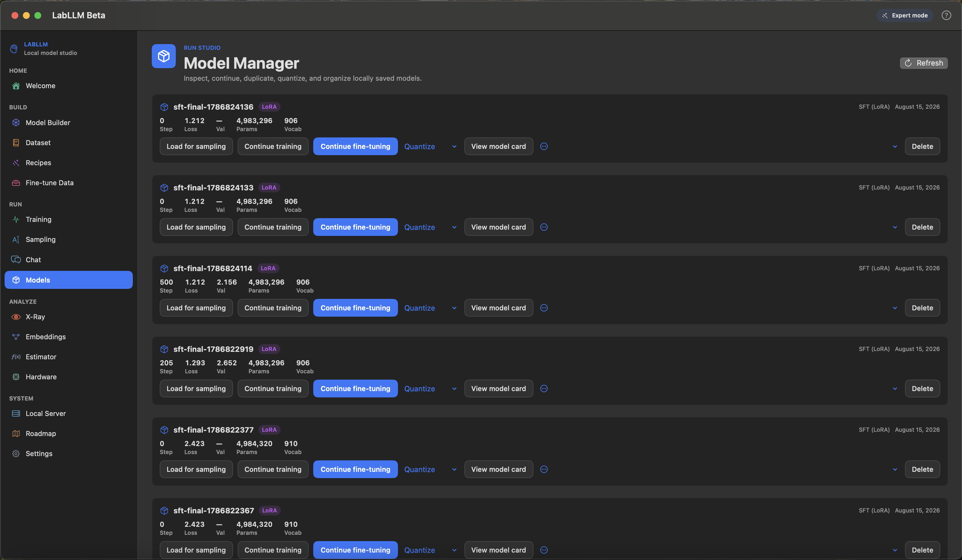Image resolution: width=962 pixels, height=560 pixels.
Task: Open Quantize dropdown for sft-final-1786822377
Action: pyautogui.click(x=431, y=469)
